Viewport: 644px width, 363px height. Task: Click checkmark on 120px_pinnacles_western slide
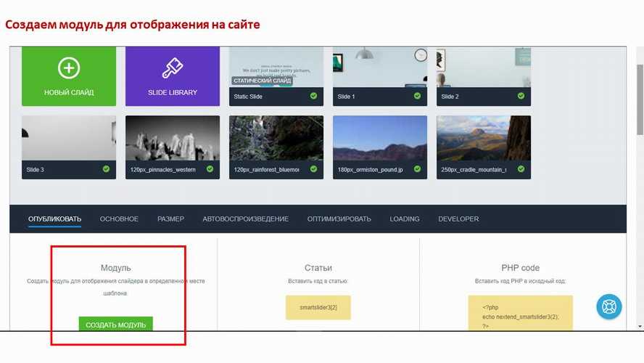(210, 169)
